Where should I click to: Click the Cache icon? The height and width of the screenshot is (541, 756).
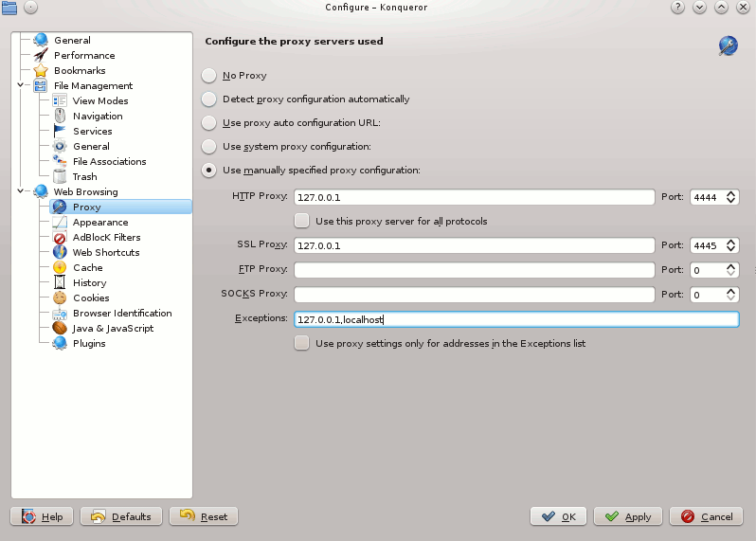point(60,267)
